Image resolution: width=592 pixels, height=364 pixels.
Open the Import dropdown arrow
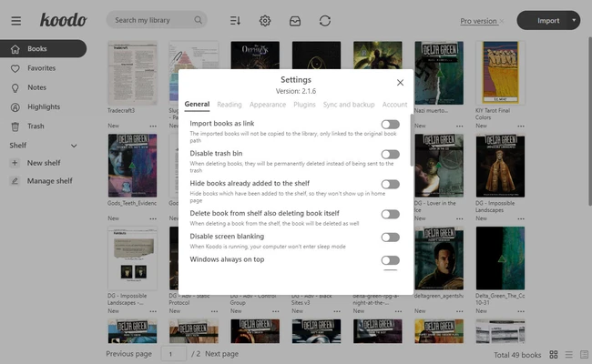574,20
